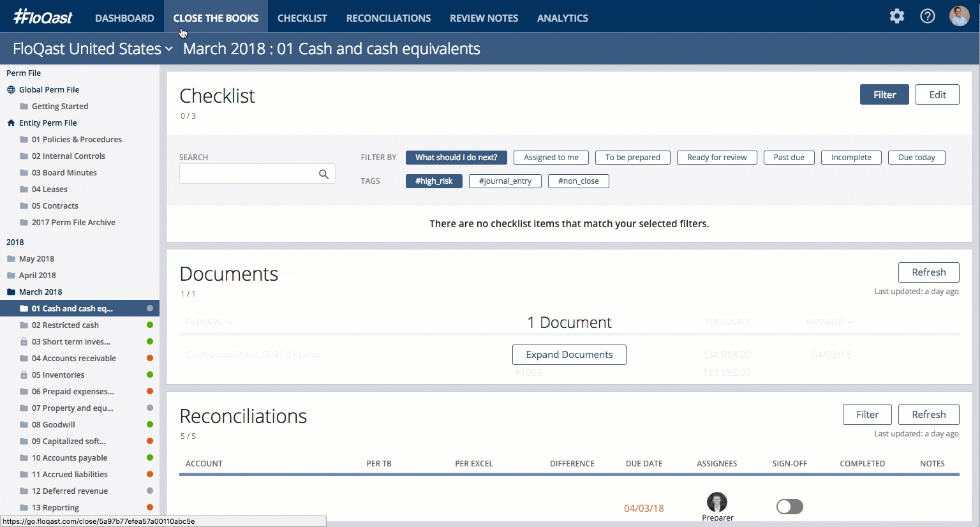
Task: Expand the April 2018 folder
Action: point(38,276)
